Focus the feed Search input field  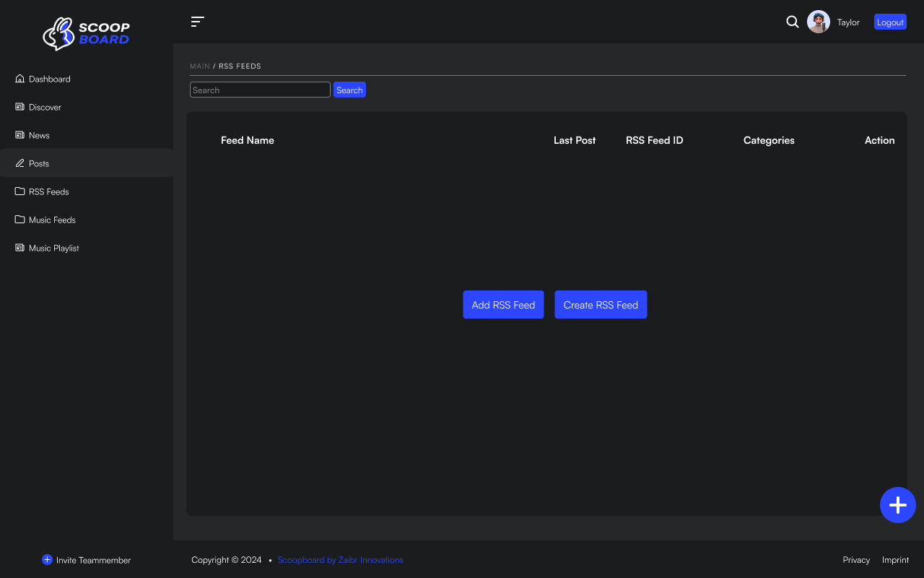click(x=260, y=90)
